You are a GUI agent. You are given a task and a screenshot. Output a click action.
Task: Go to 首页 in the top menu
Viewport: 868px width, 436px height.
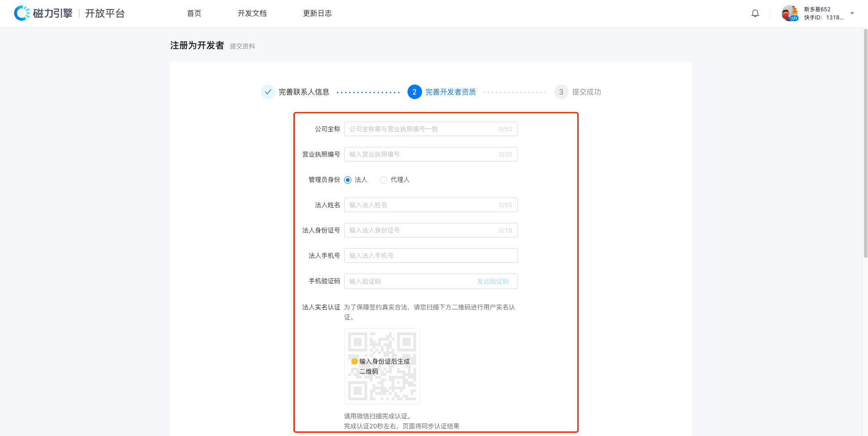point(194,13)
